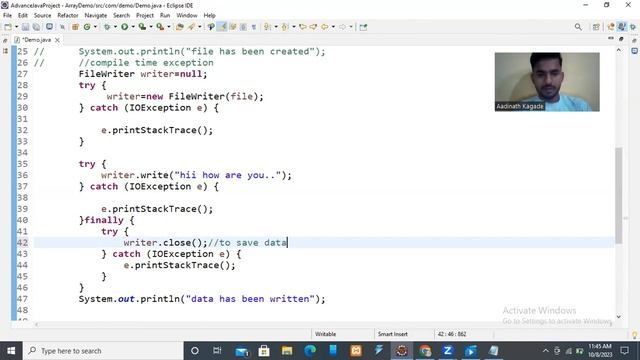Open the Window menu

[x=187, y=16]
